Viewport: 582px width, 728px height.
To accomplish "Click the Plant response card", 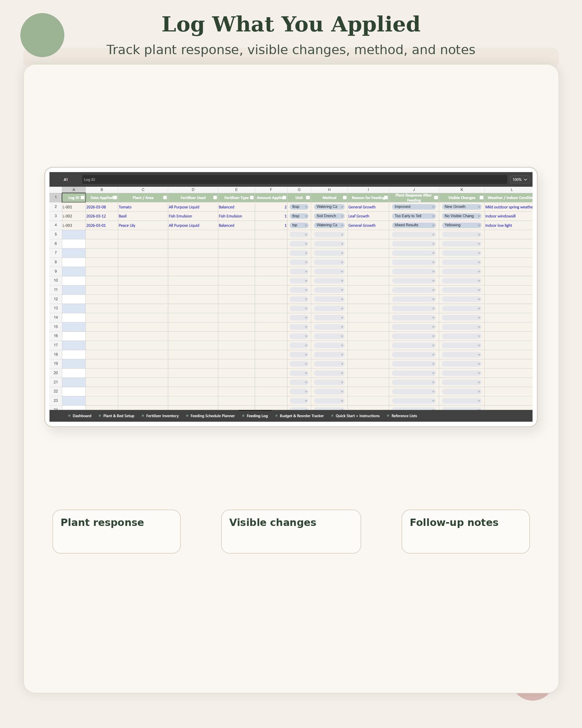I will [116, 531].
